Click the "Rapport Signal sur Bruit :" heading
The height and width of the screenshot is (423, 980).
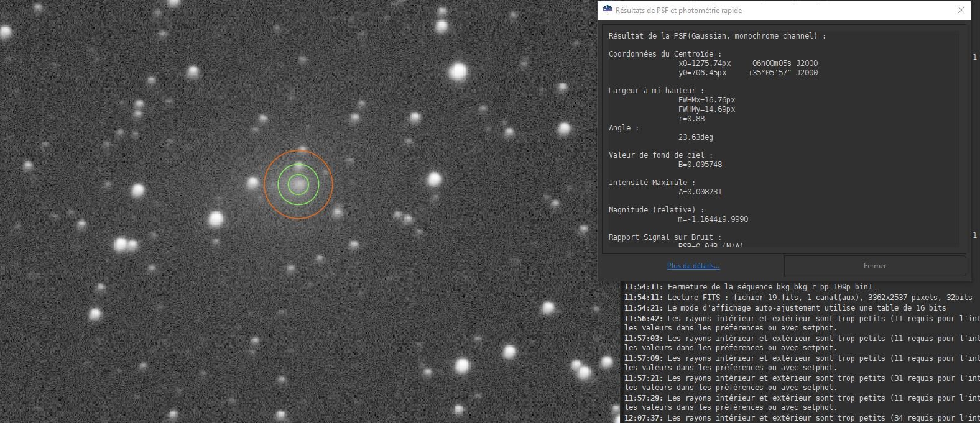coord(665,237)
